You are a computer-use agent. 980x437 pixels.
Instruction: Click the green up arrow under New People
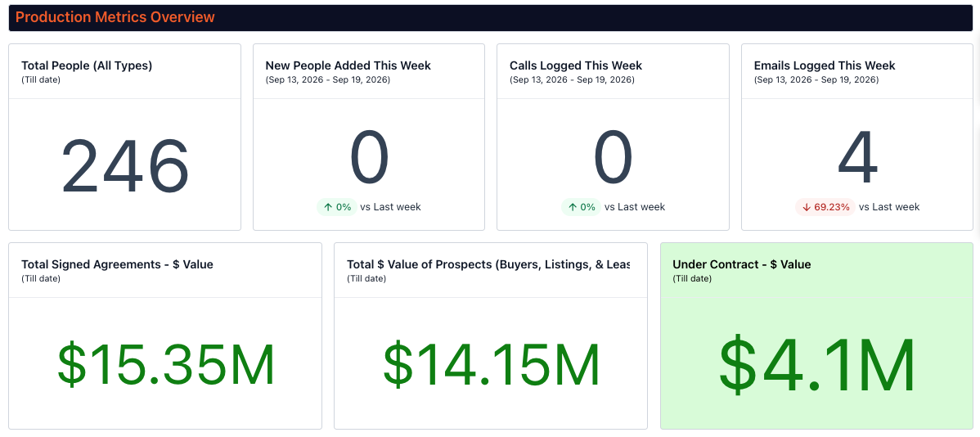coord(328,207)
